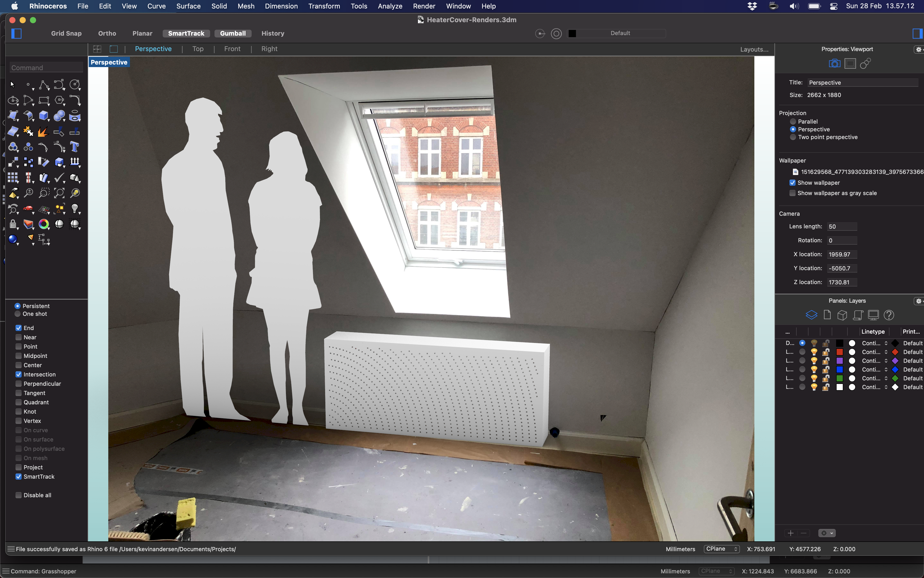Click the Rectangular Array grid icon

(x=13, y=177)
